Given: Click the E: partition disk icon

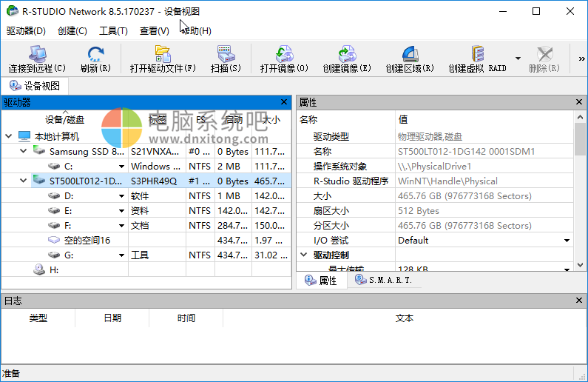Looking at the screenshot, I should point(54,210).
